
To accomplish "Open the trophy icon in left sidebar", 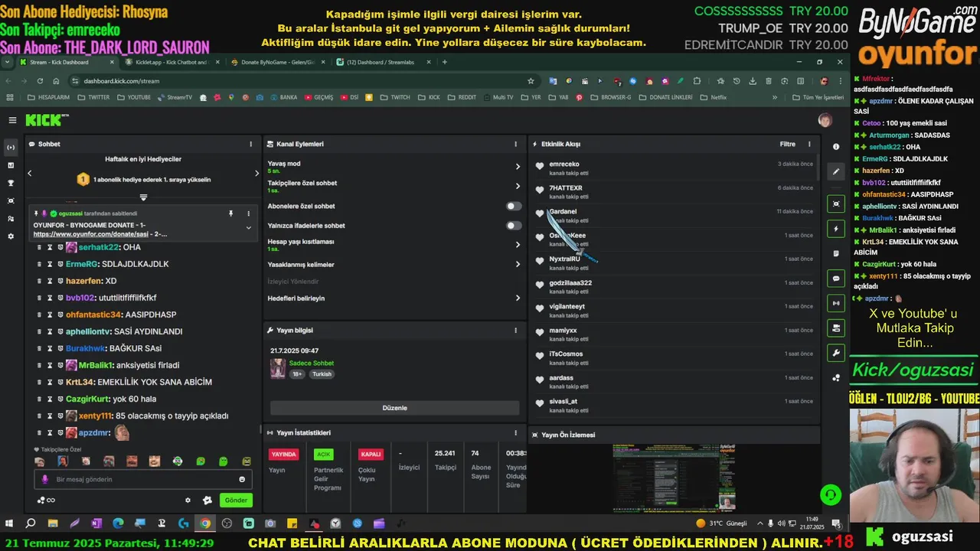I will pos(11,183).
